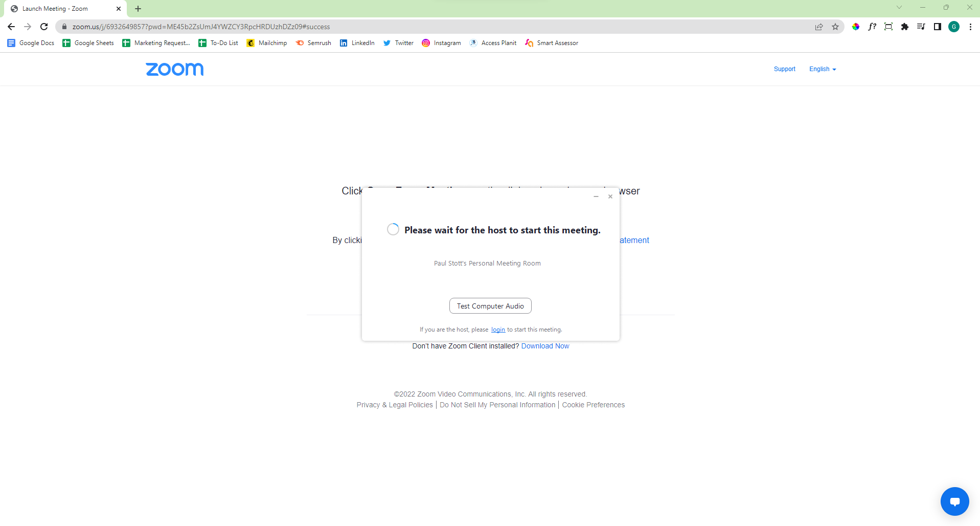The width and height of the screenshot is (980, 526).
Task: Open the chat support bubble
Action: (954, 501)
